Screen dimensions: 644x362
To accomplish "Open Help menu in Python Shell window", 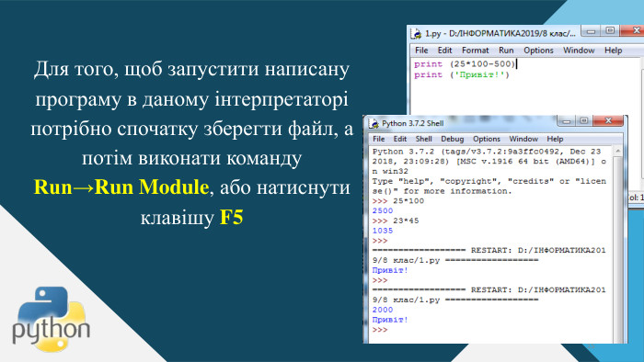I will [x=555, y=139].
